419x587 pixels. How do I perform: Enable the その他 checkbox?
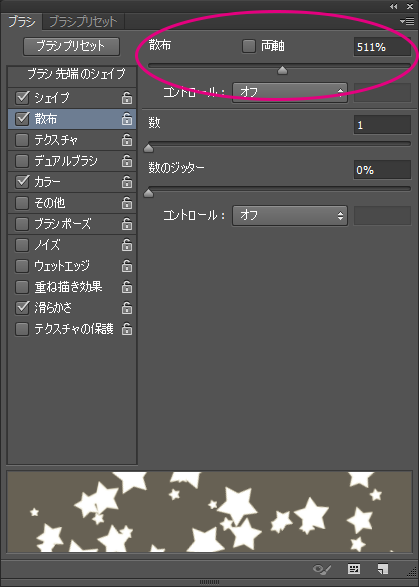22,203
